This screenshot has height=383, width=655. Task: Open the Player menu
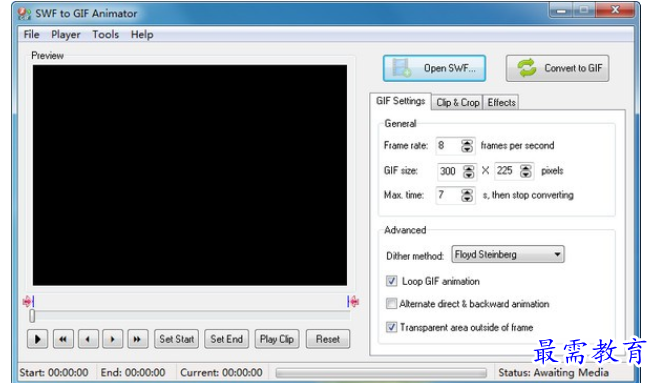[x=66, y=34]
